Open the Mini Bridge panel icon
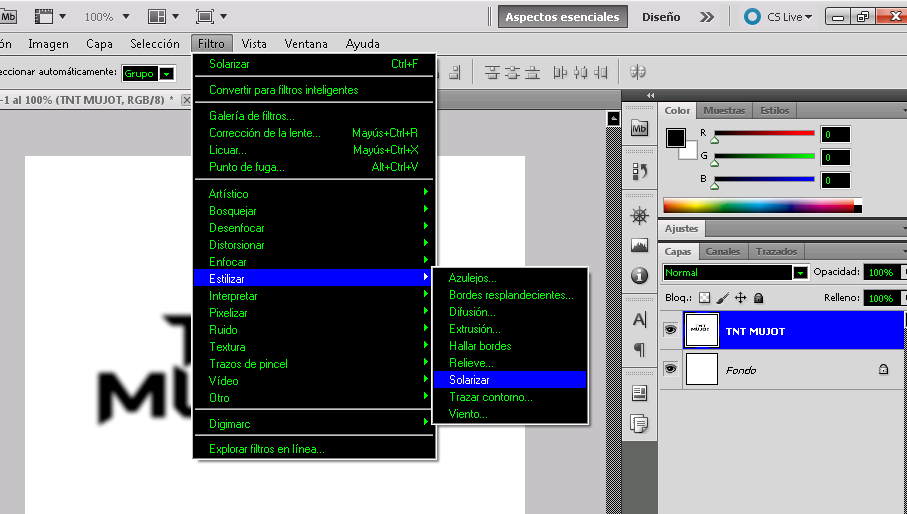The image size is (907, 514). tap(640, 129)
